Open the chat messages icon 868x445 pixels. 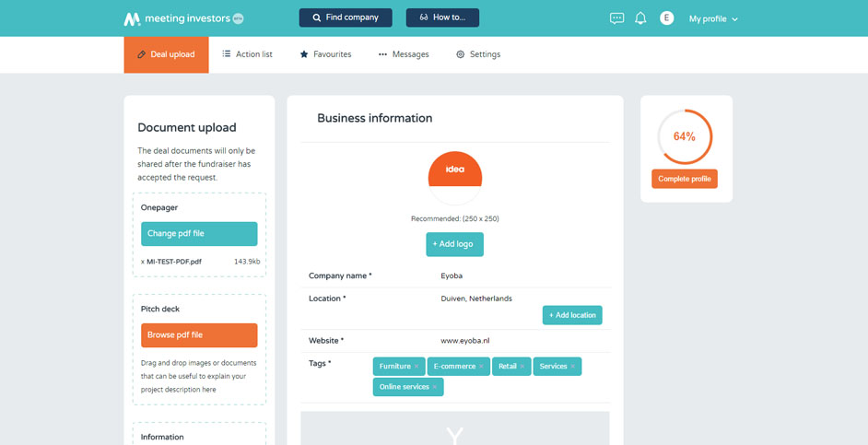point(616,18)
